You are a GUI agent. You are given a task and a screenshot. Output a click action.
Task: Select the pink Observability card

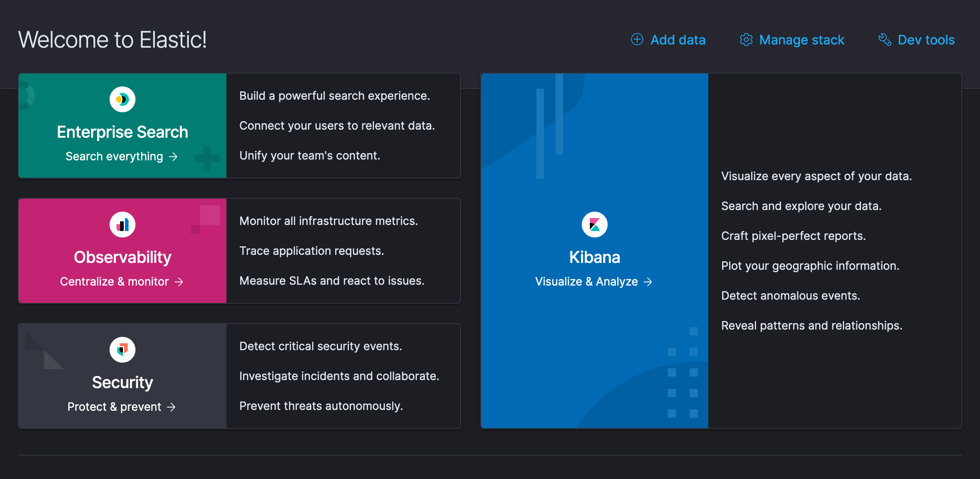(x=122, y=251)
